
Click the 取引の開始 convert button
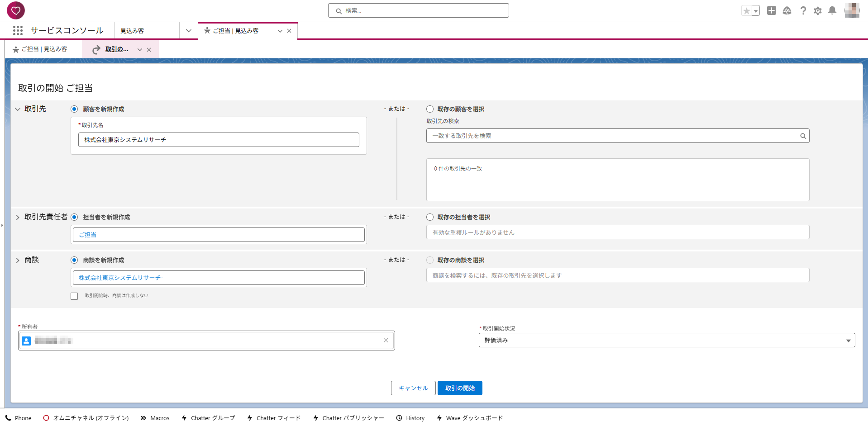459,388
